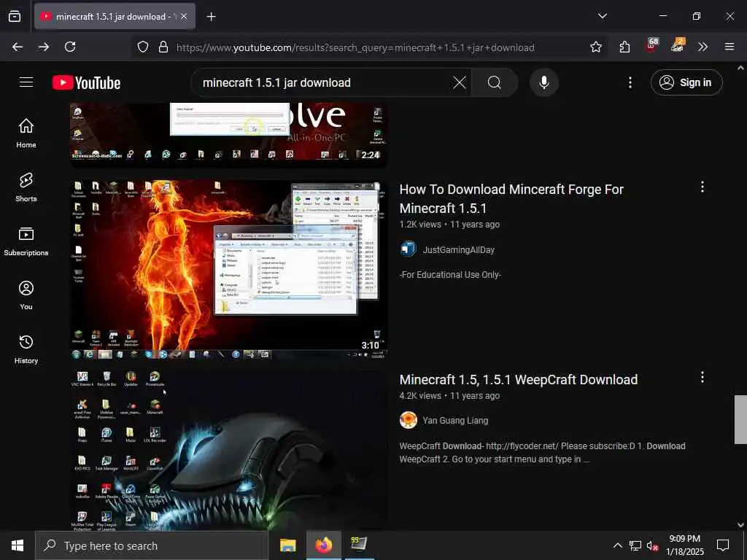Go back with the browser back arrow
This screenshot has width=747, height=560.
coord(18,47)
